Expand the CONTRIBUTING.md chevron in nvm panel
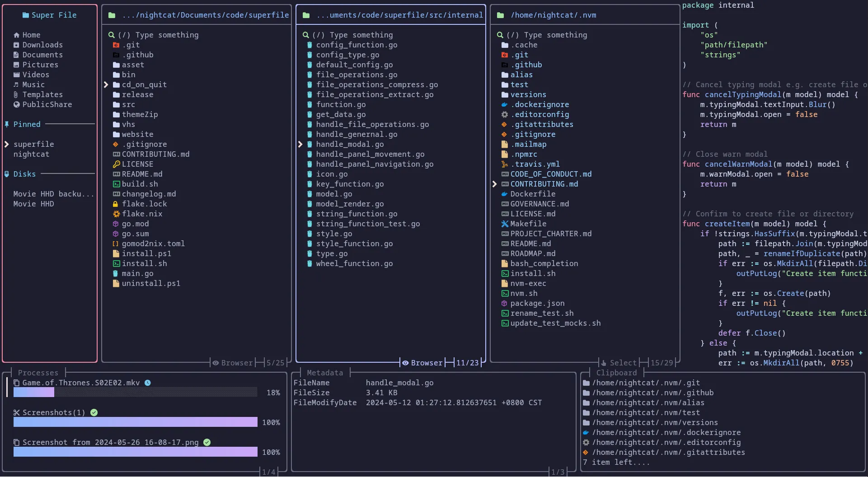Screen dimensions: 868x477 click(495, 184)
